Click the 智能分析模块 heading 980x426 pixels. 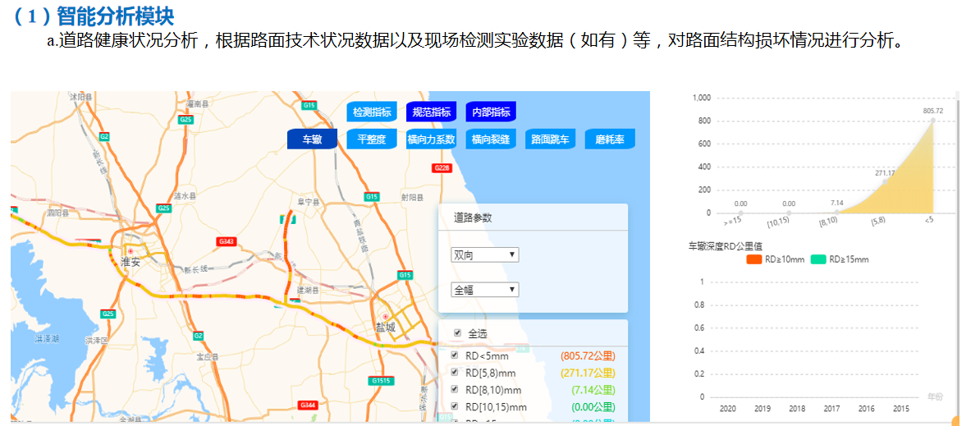click(115, 16)
